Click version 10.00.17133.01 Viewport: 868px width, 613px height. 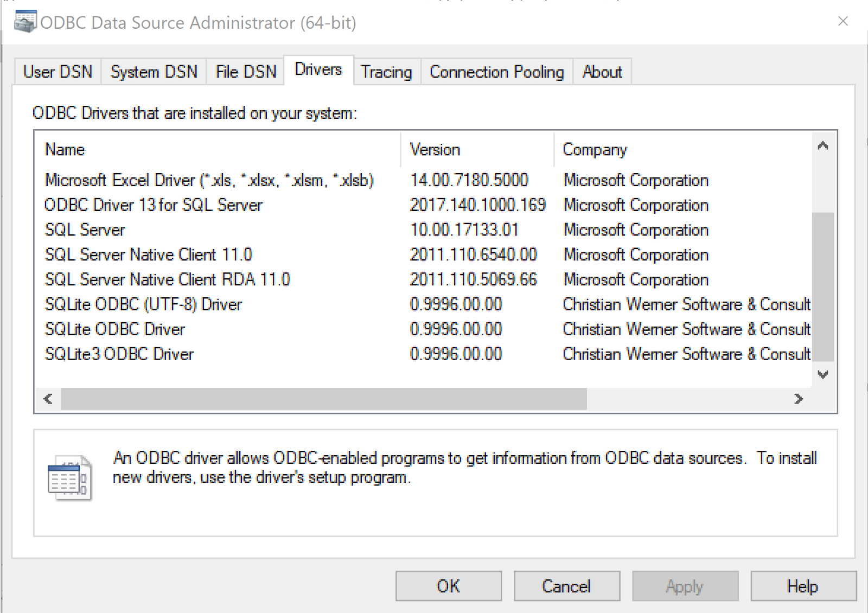pos(464,230)
